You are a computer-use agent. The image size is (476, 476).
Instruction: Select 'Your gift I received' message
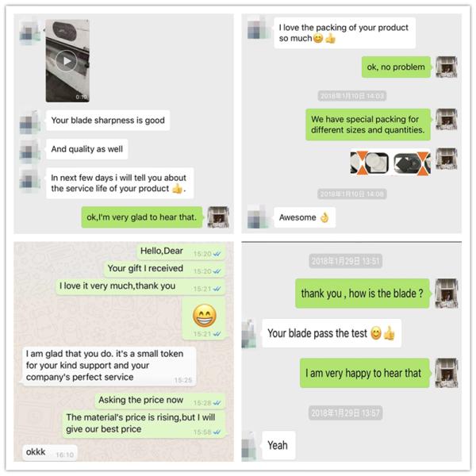click(164, 269)
